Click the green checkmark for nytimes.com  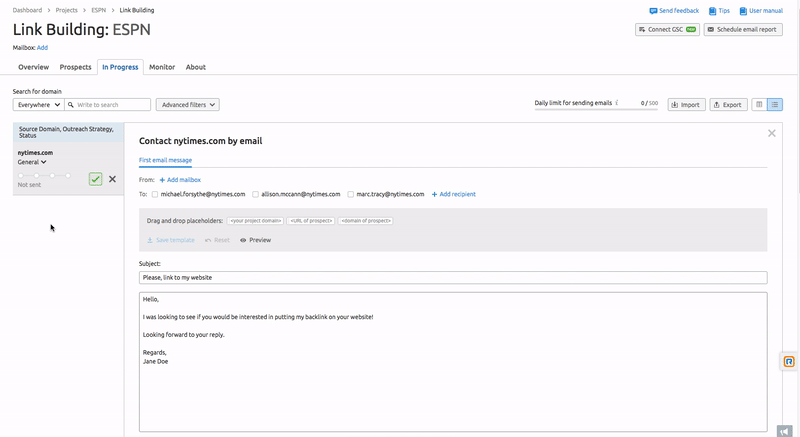coord(95,179)
